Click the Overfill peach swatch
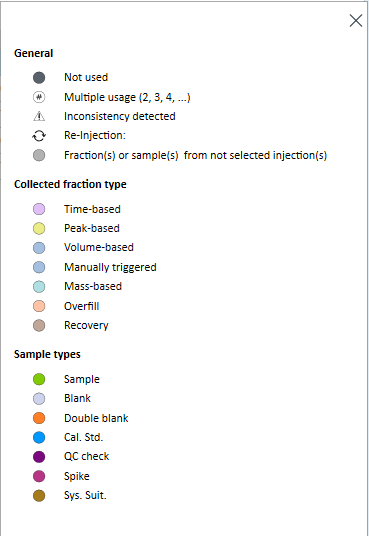Viewport: 369px width, 536px height. pos(39,306)
